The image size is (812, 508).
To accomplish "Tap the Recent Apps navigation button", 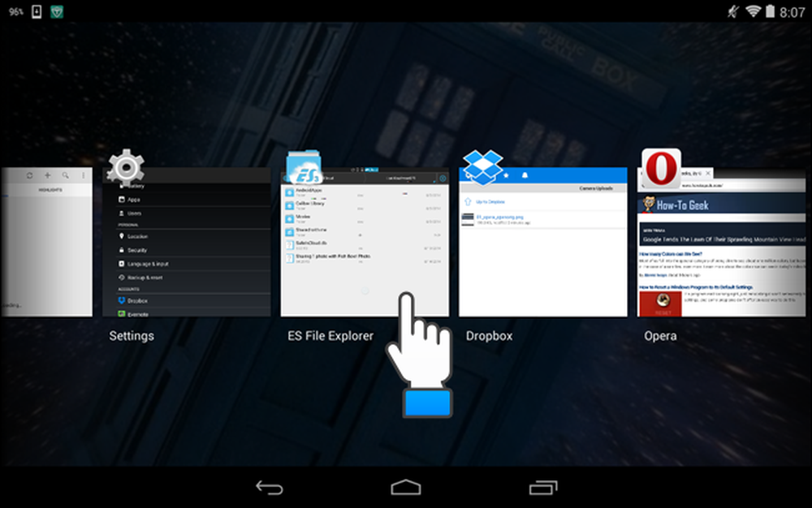I will (542, 488).
